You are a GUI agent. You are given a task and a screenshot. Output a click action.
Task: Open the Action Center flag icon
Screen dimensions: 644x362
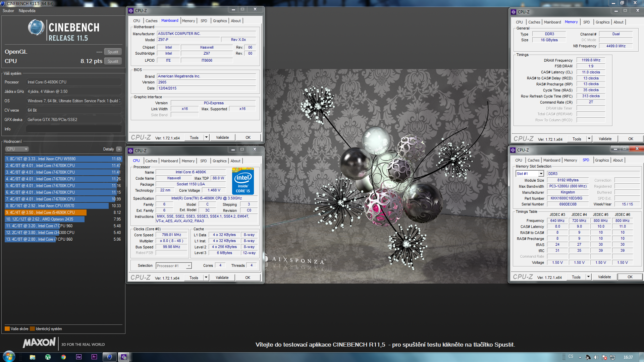click(604, 357)
